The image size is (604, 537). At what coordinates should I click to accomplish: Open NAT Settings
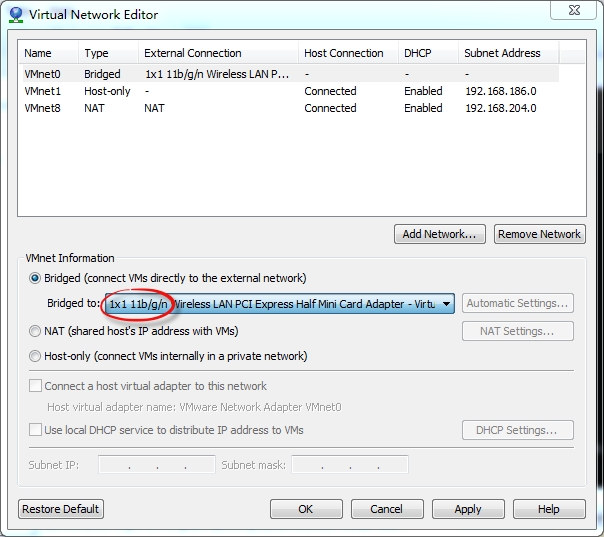pyautogui.click(x=518, y=331)
